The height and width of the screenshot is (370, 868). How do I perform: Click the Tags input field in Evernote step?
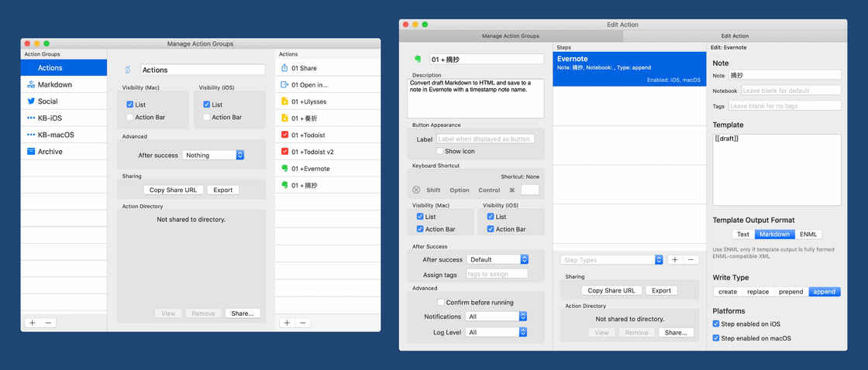point(784,105)
